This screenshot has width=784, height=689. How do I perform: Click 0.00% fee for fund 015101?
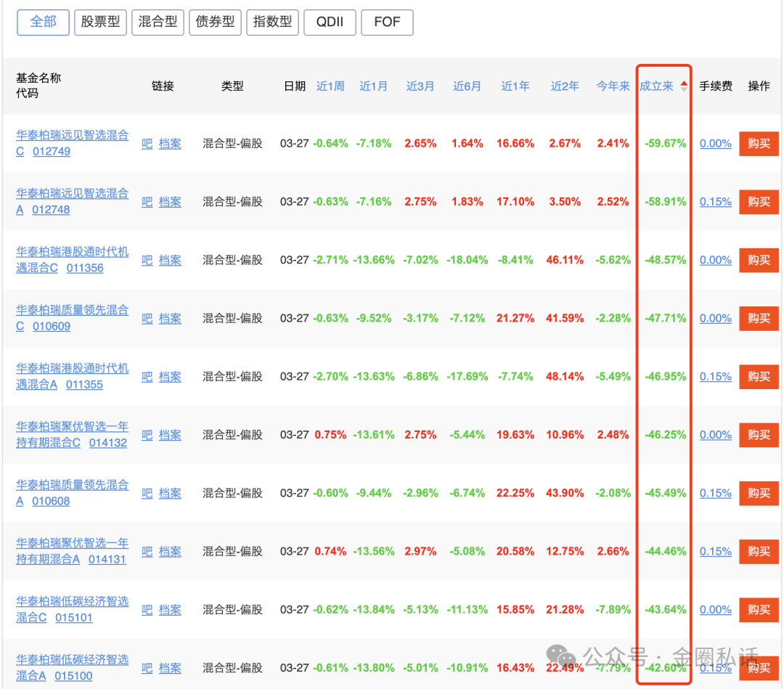[x=715, y=609]
